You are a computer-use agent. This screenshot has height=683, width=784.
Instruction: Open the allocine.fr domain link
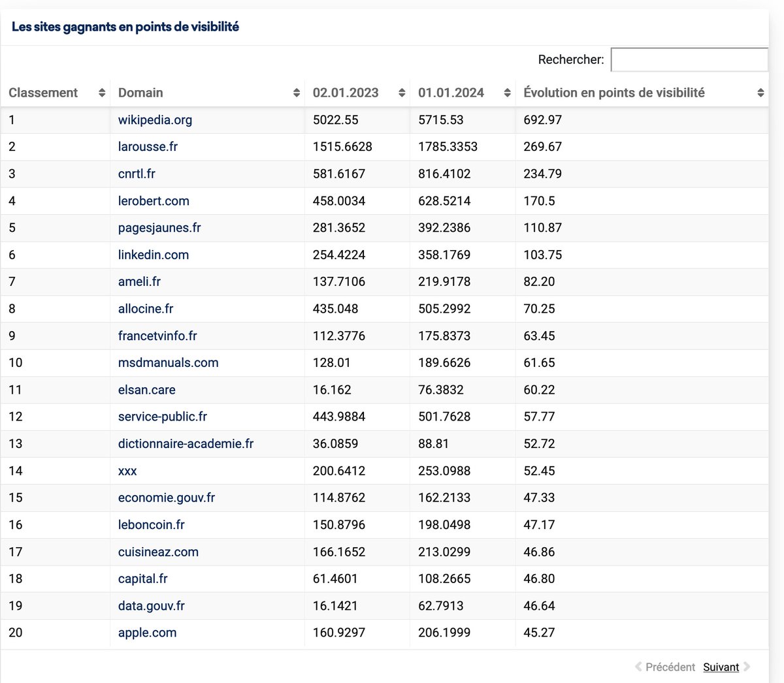(146, 309)
